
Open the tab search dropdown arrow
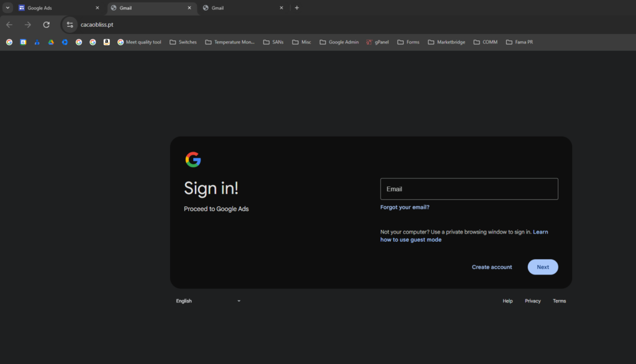(7, 7)
